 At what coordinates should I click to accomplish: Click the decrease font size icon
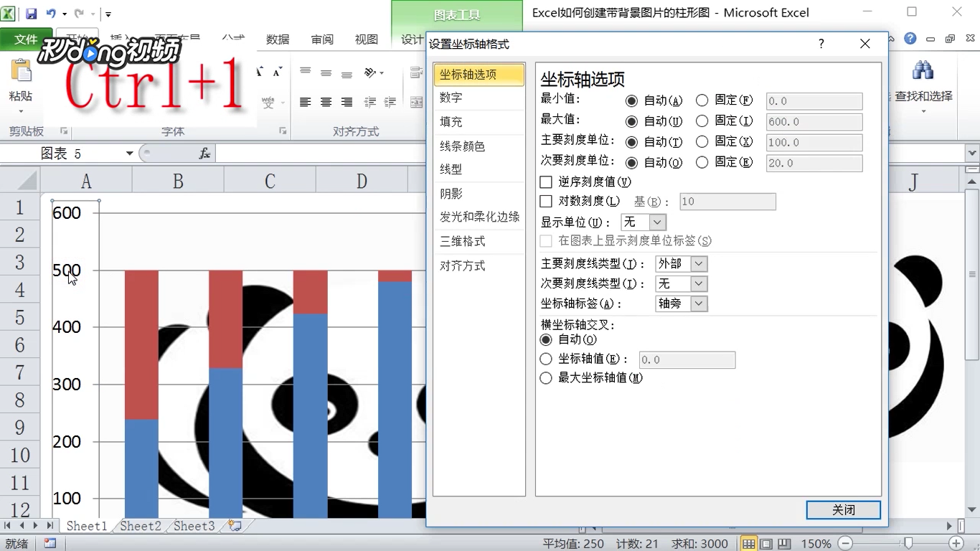pos(277,72)
